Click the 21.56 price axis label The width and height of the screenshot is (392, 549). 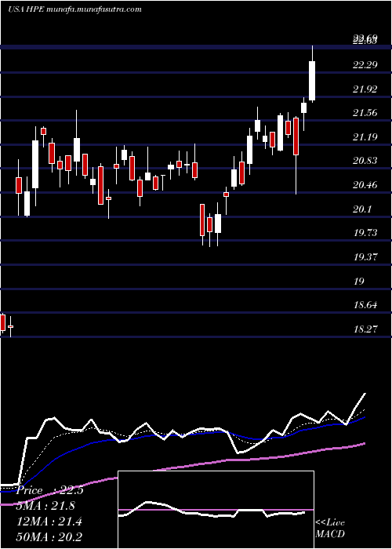[365, 113]
